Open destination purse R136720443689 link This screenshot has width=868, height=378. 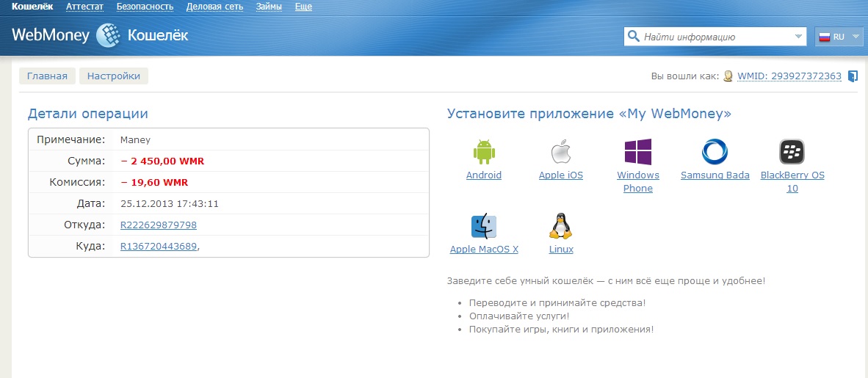(x=159, y=247)
